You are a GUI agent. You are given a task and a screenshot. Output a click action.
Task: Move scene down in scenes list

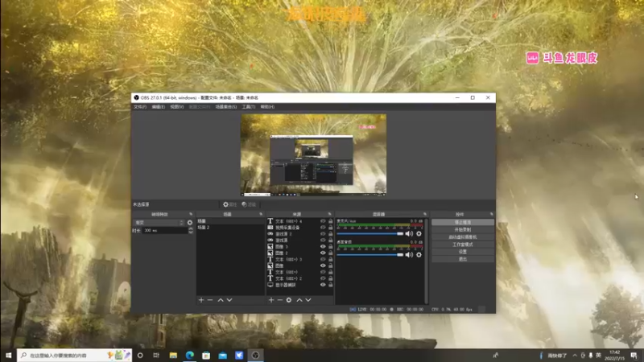click(229, 300)
